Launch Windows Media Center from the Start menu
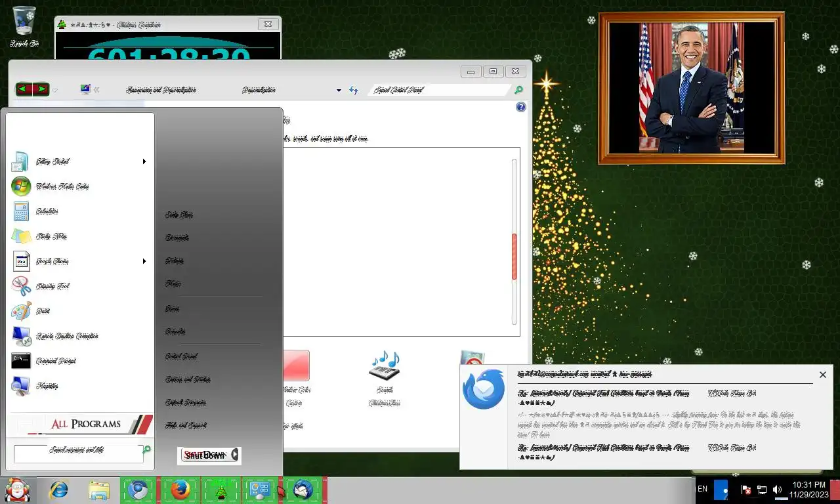Screen dimensions: 840x504 click(62, 186)
